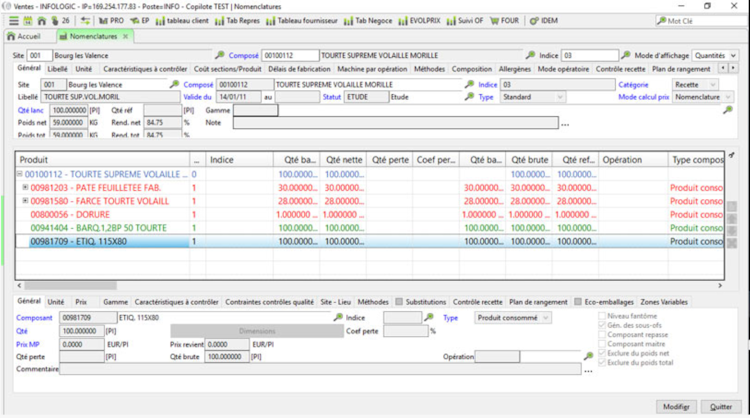
Task: Toggle the Gén. des sous-ofs checkbox
Action: point(602,325)
